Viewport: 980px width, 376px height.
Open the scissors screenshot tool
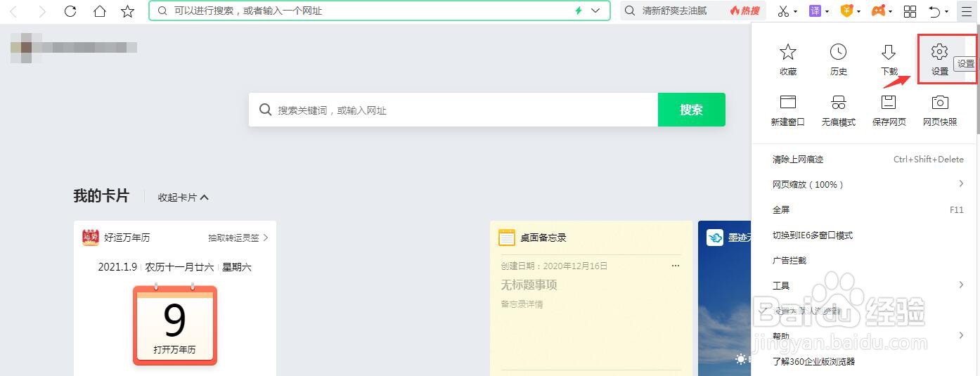coord(783,11)
